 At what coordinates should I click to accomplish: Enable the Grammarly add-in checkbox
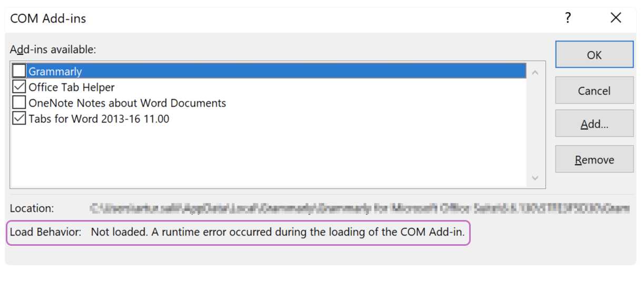click(x=19, y=71)
